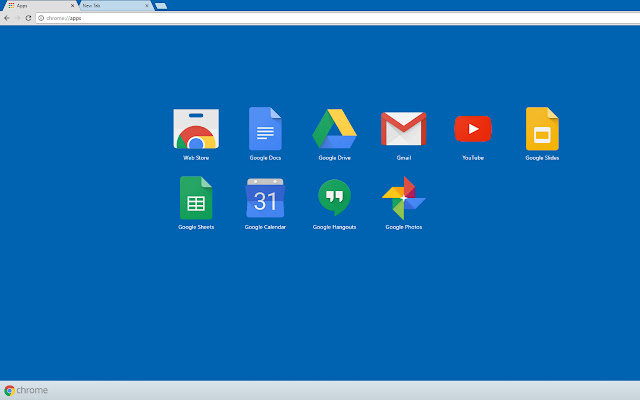Switch to the Apps tab

pos(40,6)
